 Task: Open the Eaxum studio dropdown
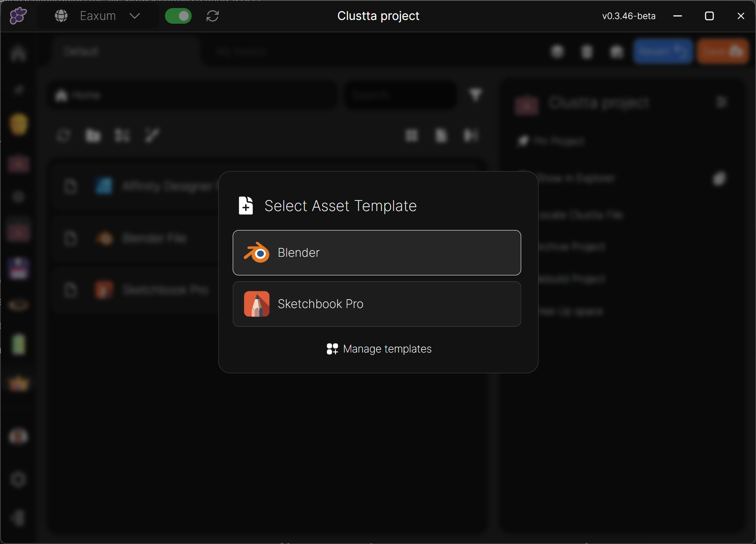(98, 16)
